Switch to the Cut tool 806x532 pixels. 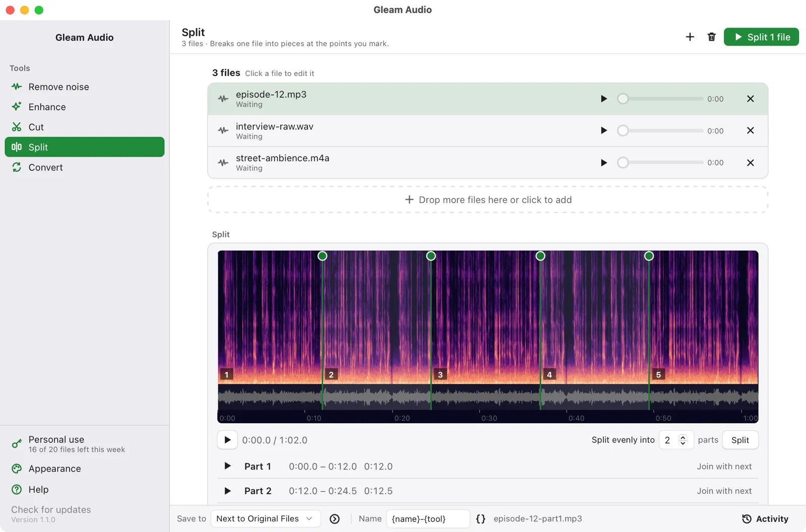click(x=84, y=127)
